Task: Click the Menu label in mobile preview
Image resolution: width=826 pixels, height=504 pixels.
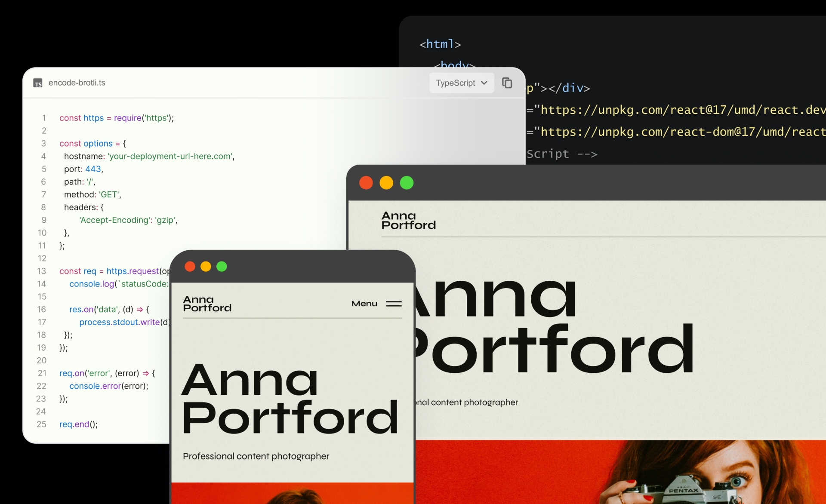Action: pos(364,304)
